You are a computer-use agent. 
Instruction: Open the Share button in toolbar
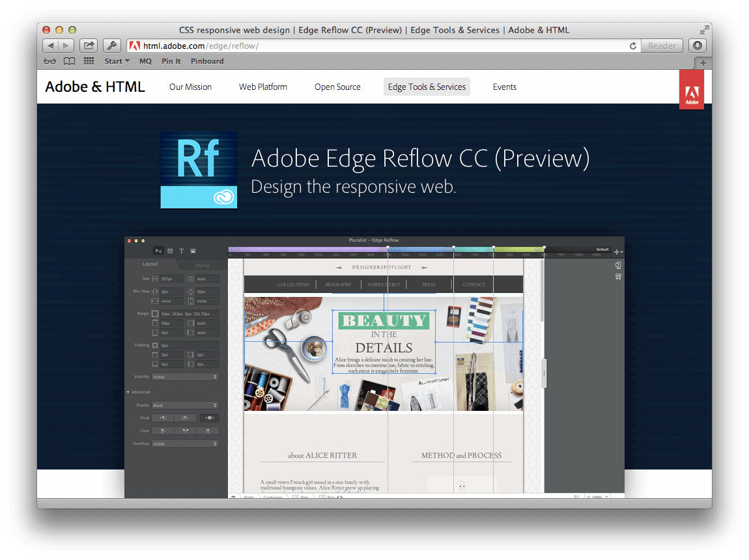tap(89, 46)
